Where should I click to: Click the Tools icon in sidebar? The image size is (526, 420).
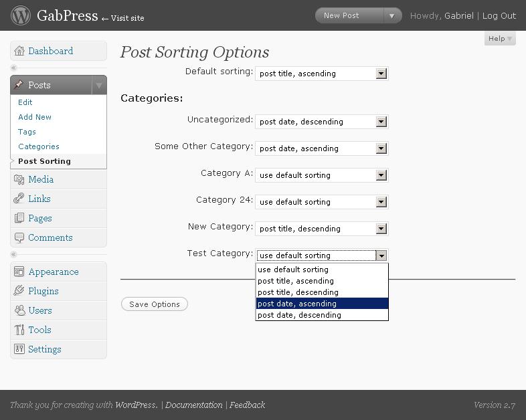coord(19,330)
